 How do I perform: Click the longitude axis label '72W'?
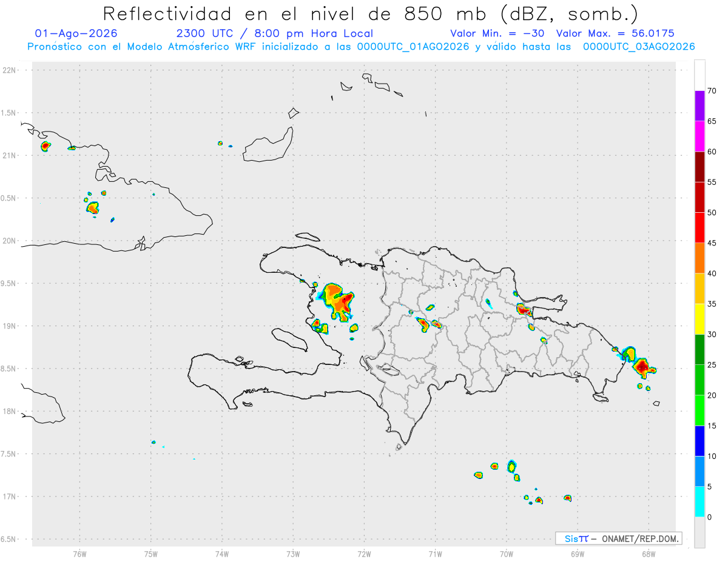(x=364, y=554)
